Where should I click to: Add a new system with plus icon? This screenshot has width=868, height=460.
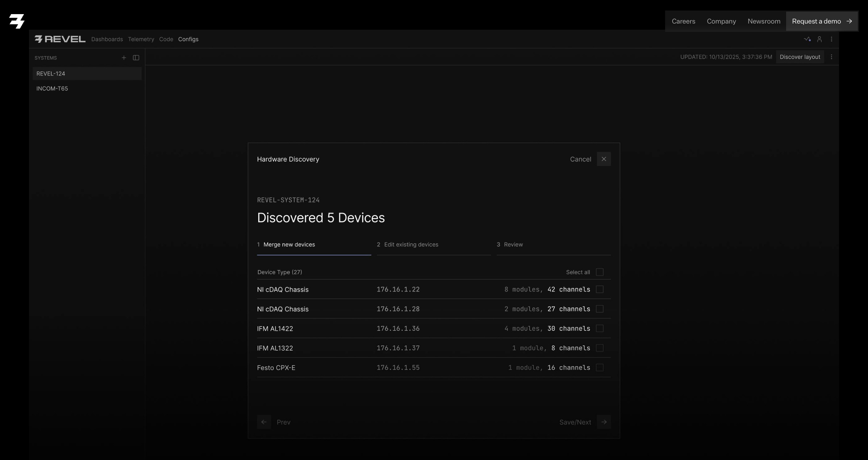124,58
